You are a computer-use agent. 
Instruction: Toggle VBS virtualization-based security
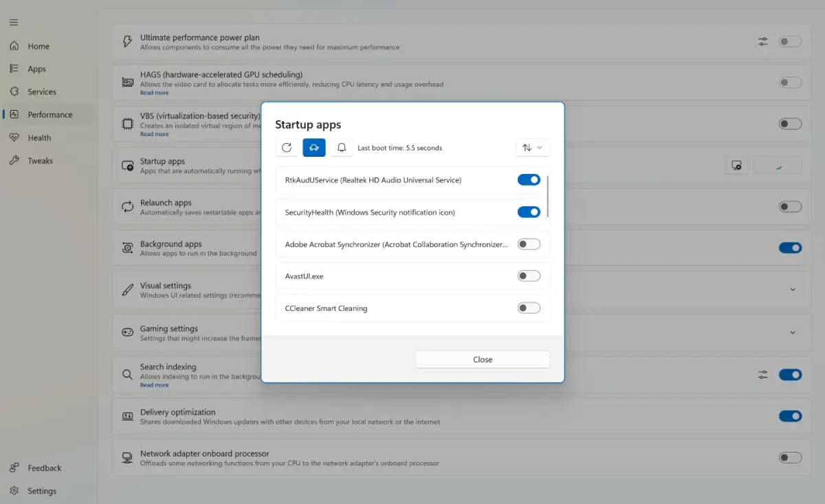tap(790, 124)
